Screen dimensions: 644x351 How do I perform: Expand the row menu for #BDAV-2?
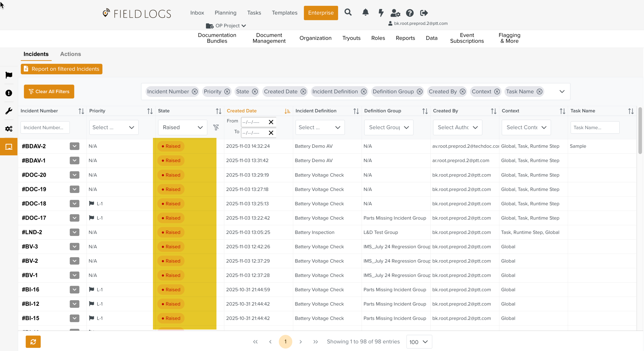(x=74, y=146)
